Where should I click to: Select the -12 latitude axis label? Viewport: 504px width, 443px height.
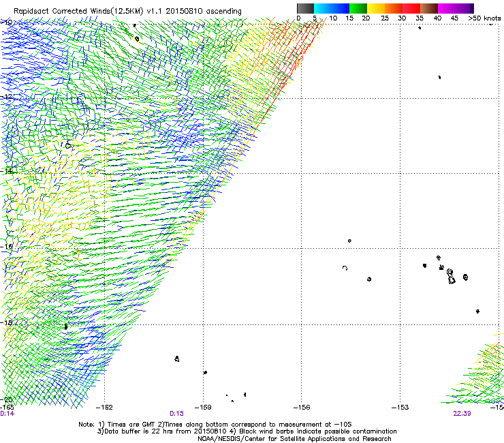pyautogui.click(x=6, y=97)
